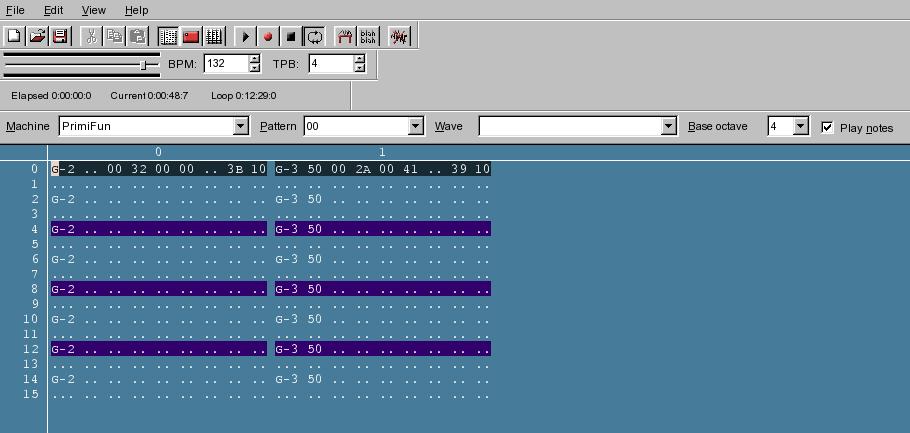Select the G-2 note in row 14
This screenshot has width=910, height=433.
63,379
